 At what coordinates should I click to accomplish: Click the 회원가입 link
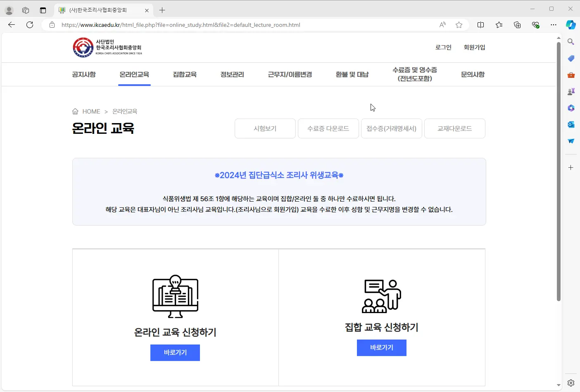(474, 48)
